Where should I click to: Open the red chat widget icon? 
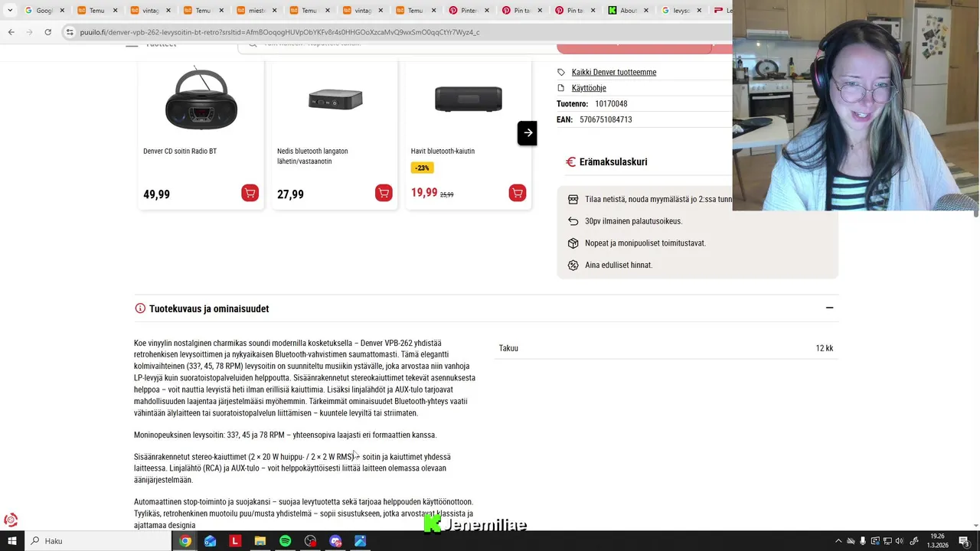pos(11,520)
